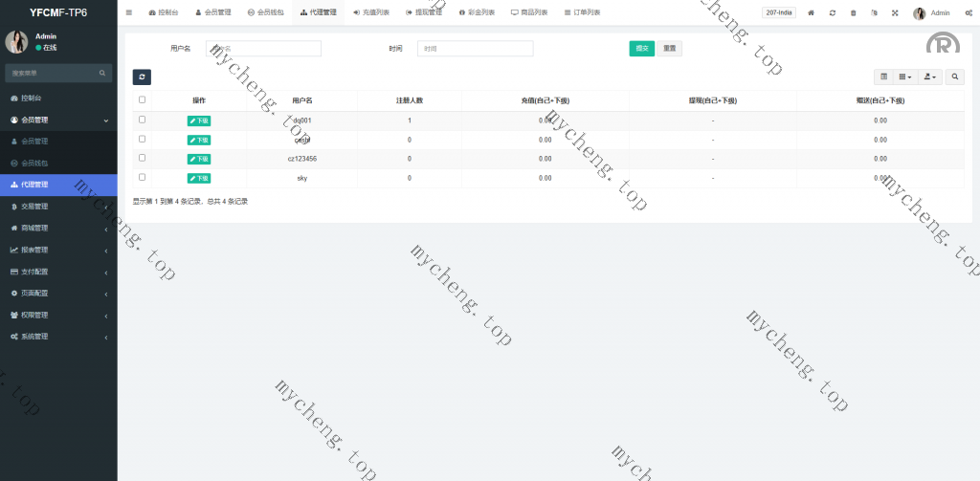Viewport: 980px width, 481px height.
Task: Toggle the table view layout icon
Action: click(x=883, y=77)
